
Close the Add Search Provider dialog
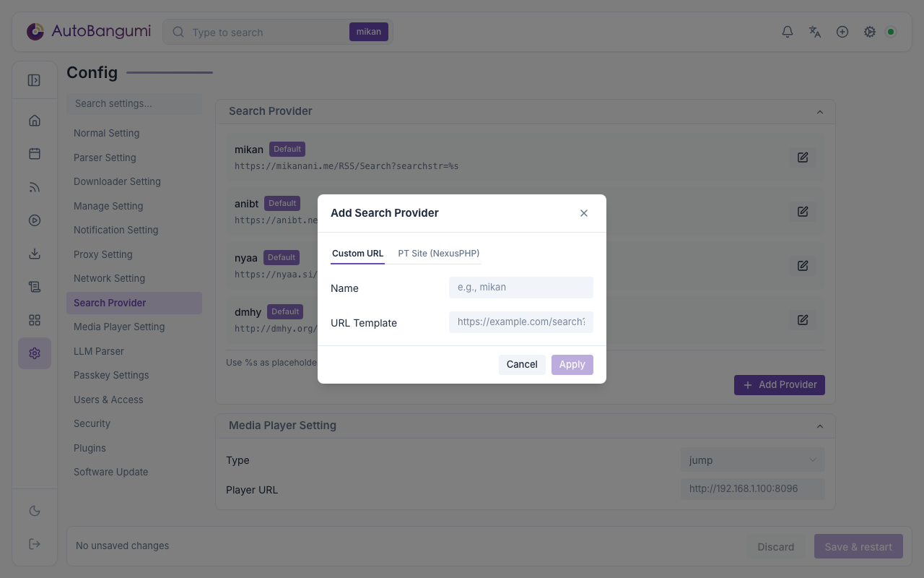point(584,213)
